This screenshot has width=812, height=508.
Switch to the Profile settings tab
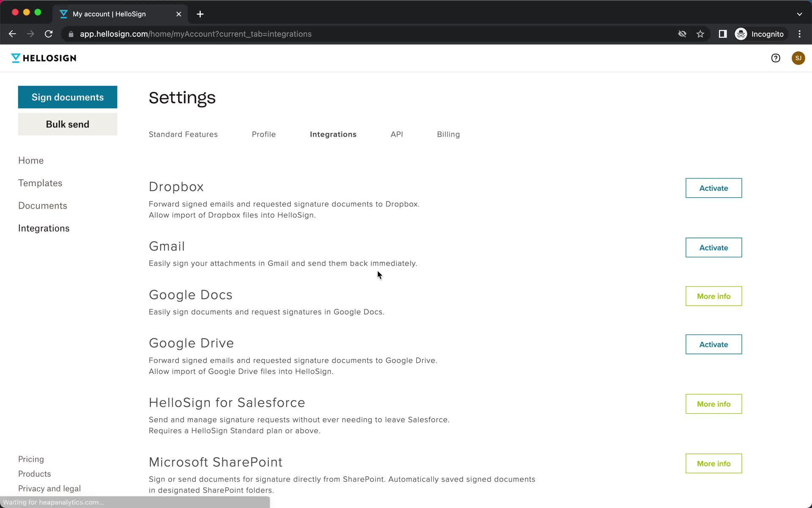263,134
